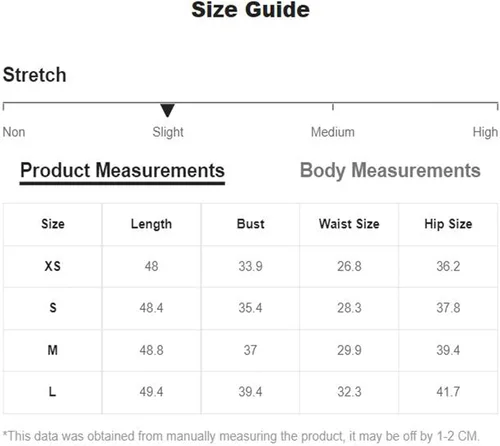Click the Waist Size column header
The width and height of the screenshot is (500, 446).
349,224
